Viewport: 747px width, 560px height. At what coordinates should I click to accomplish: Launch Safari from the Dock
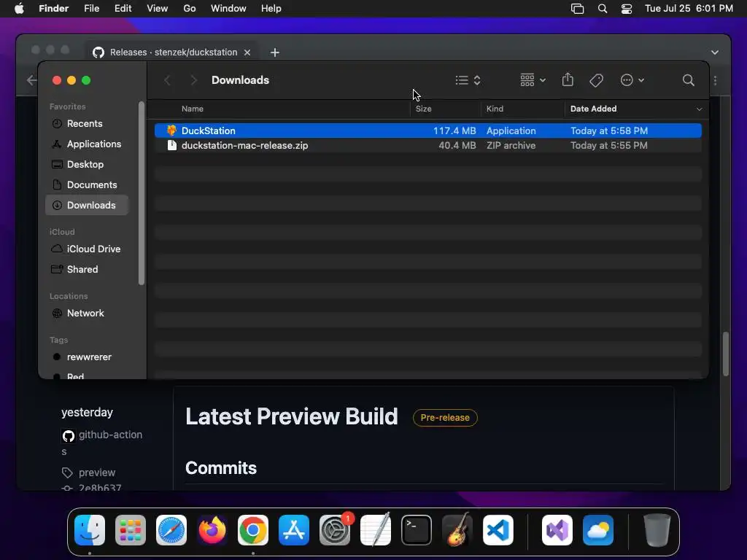[x=171, y=530]
